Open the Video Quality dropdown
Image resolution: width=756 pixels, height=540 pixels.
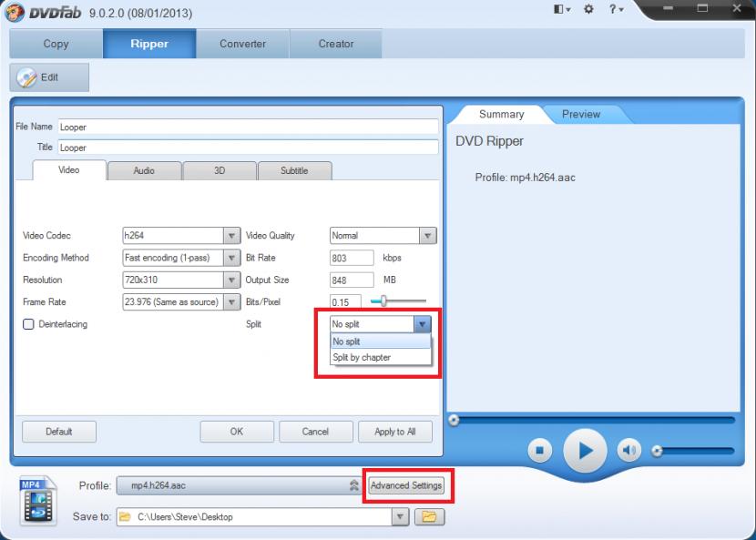427,236
